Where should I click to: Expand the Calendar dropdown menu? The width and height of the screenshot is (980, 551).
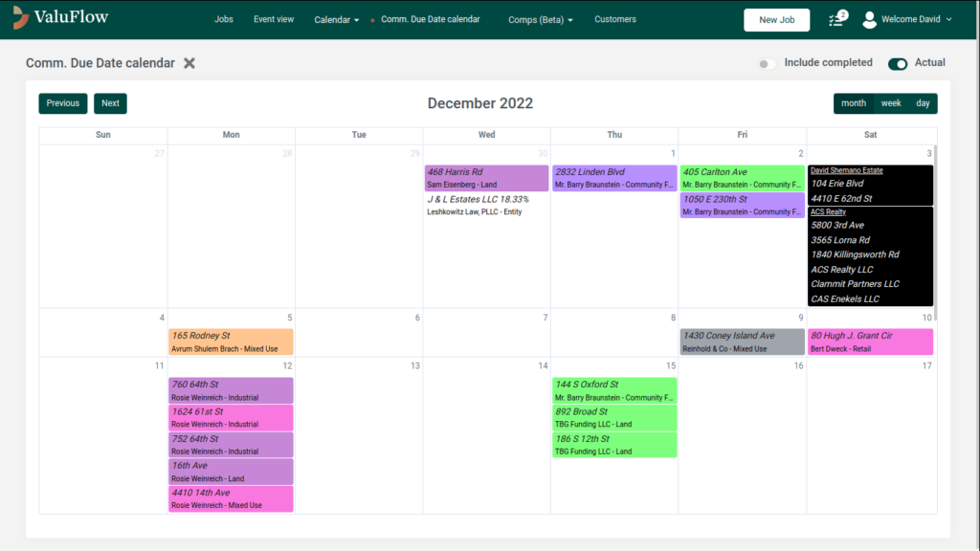coord(336,19)
